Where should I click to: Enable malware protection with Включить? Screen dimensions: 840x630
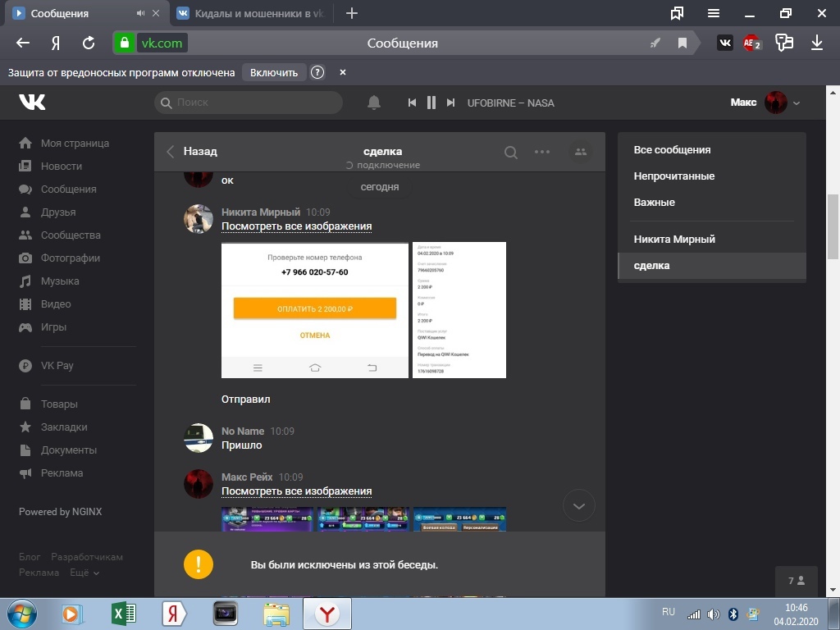tap(274, 72)
